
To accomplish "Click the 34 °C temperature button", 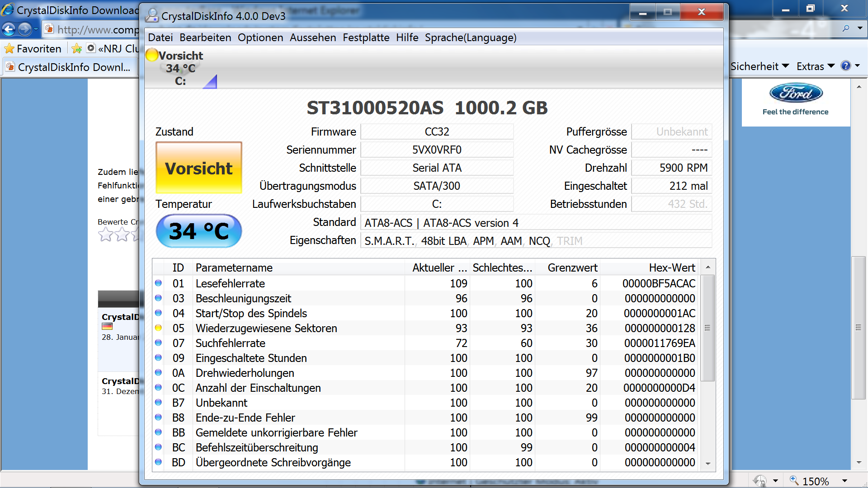I will point(199,231).
